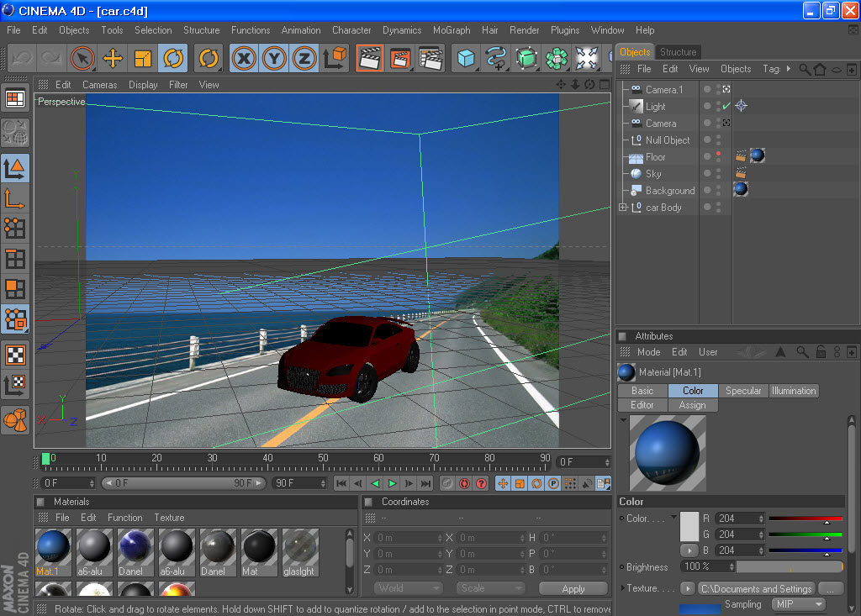861x616 pixels.
Task: Open the Assign tab
Action: [x=693, y=405]
